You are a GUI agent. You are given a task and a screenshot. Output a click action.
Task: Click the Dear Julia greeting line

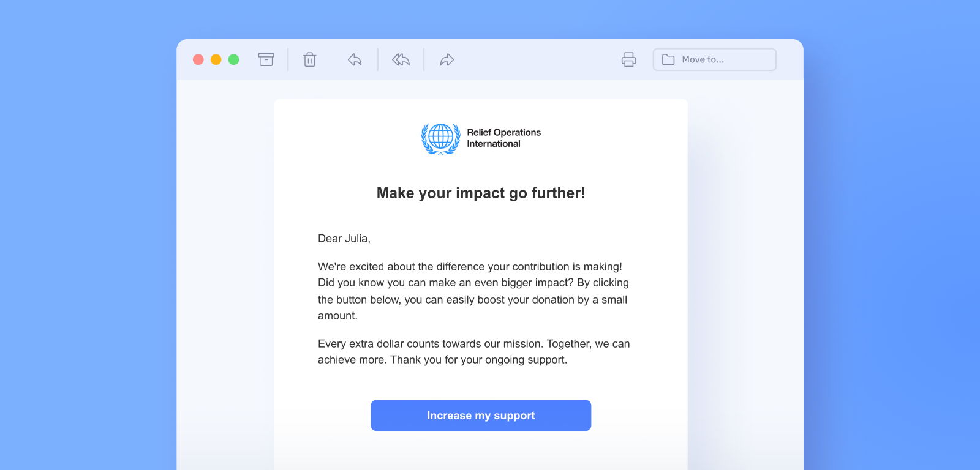(x=344, y=239)
